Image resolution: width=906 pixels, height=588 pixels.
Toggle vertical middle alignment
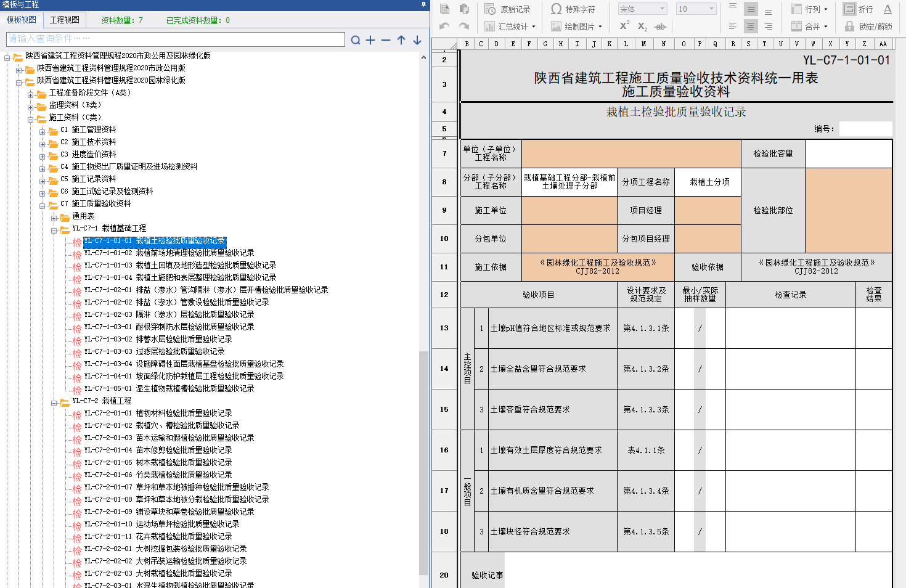pyautogui.click(x=751, y=9)
